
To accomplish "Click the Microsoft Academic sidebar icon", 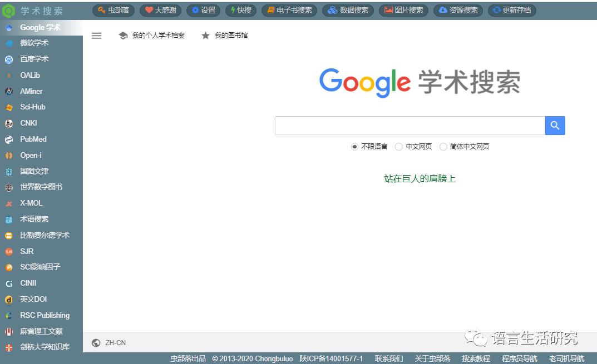I will click(9, 43).
